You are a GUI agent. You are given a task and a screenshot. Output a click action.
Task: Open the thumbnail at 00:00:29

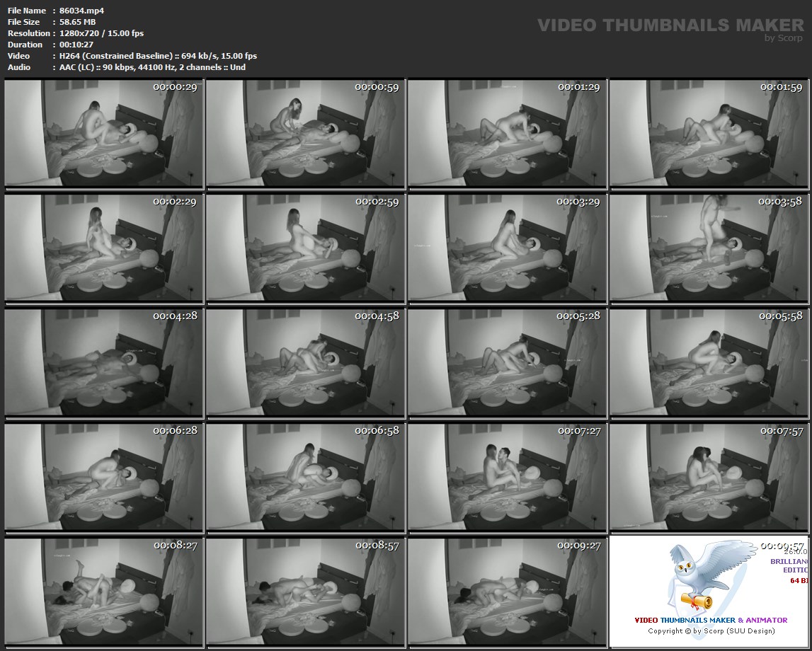pyautogui.click(x=103, y=134)
